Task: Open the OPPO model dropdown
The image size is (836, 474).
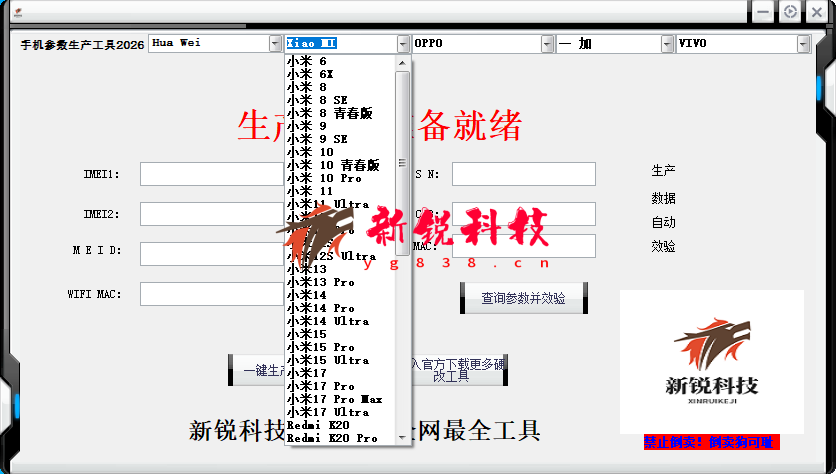Action: (x=547, y=44)
